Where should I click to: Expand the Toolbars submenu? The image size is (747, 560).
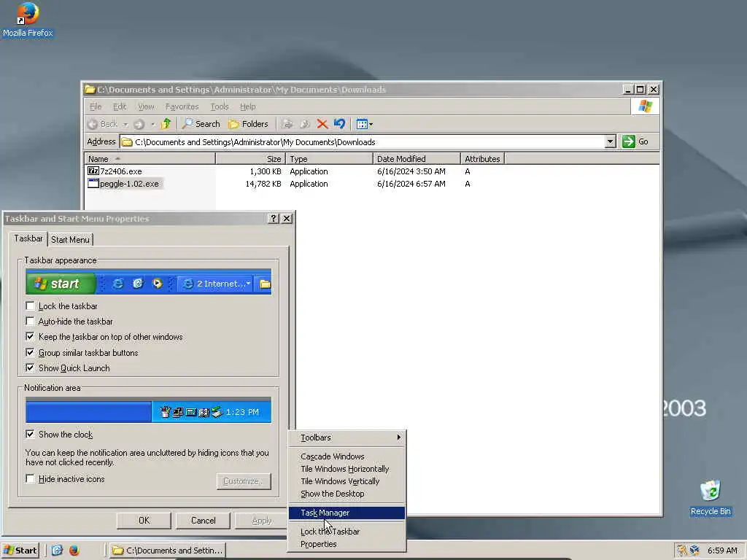[x=347, y=437]
